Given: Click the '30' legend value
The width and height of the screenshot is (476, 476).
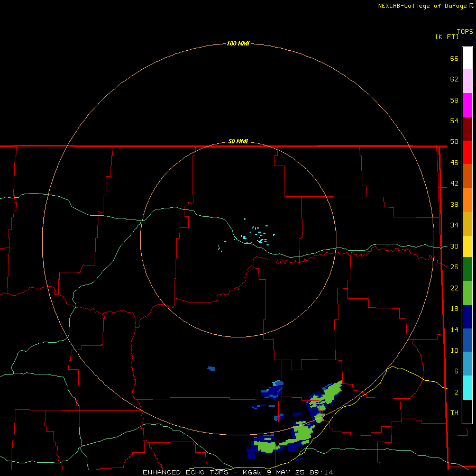Looking at the screenshot, I should coord(454,246).
